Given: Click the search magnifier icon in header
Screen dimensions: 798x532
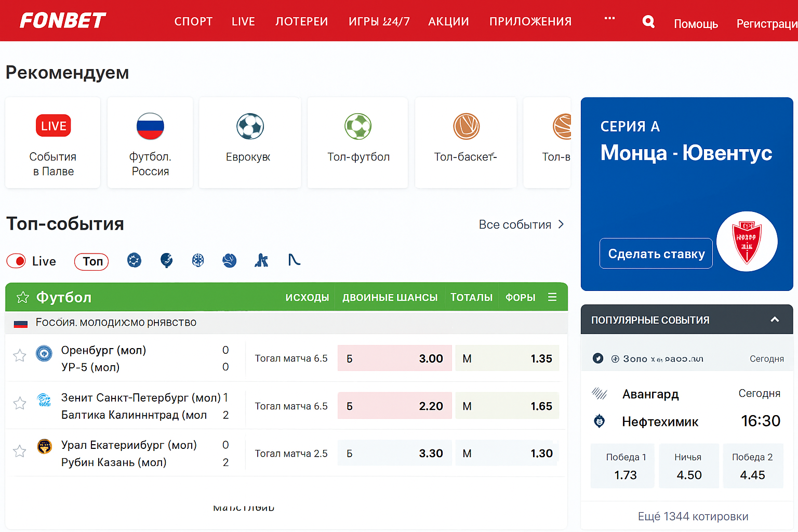Looking at the screenshot, I should pos(648,22).
